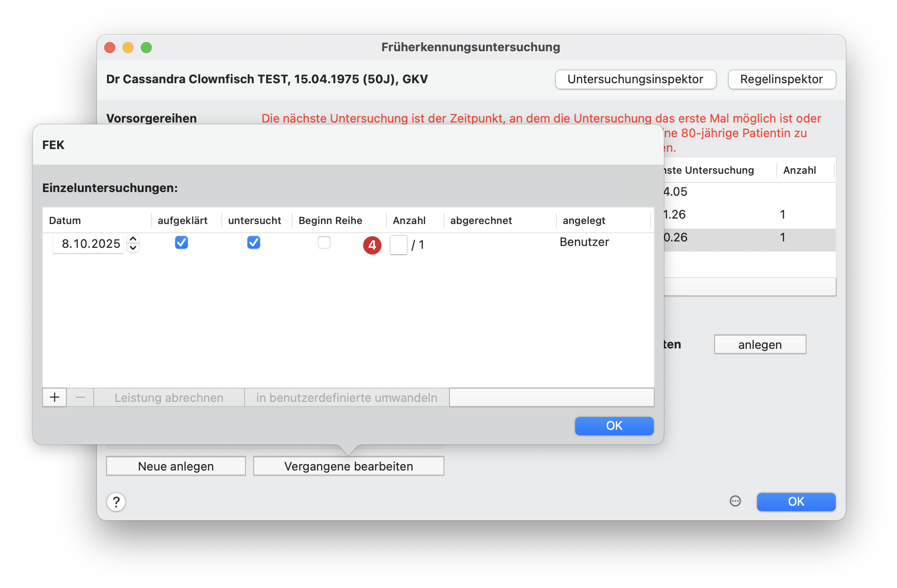Decrease date with stepper down arrow

133,248
